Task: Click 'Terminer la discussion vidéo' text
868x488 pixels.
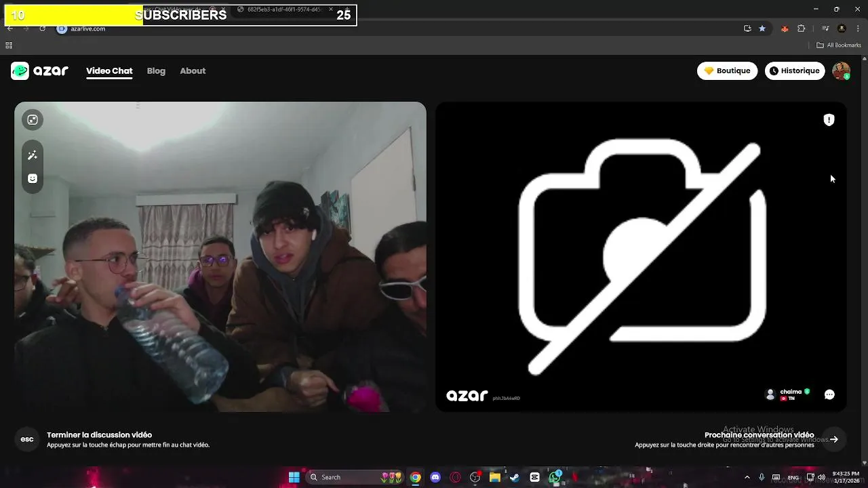Action: (x=99, y=435)
